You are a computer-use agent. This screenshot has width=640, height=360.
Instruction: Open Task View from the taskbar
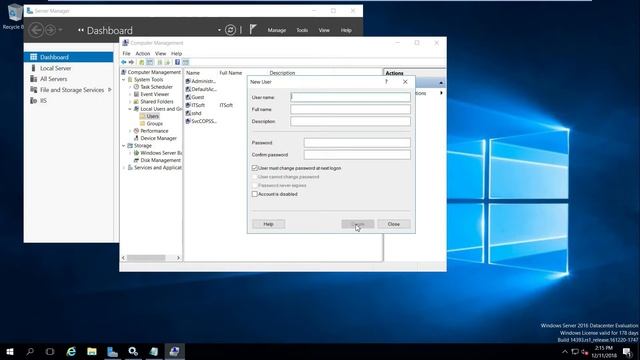pos(50,351)
